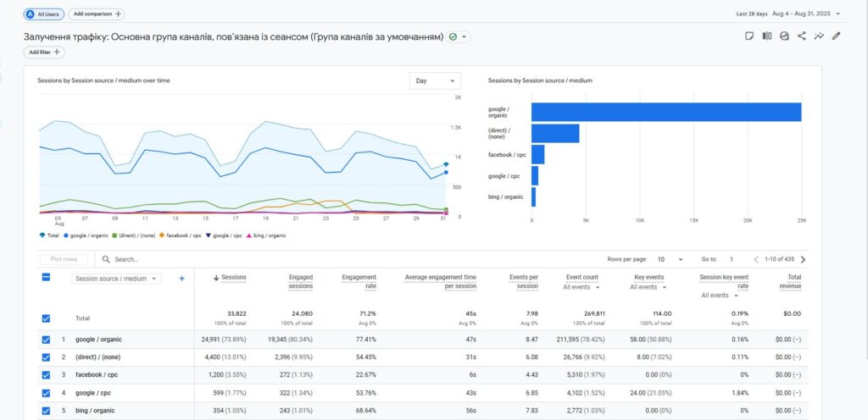Open the Day granularity dropdown
868x420 pixels.
coord(435,80)
